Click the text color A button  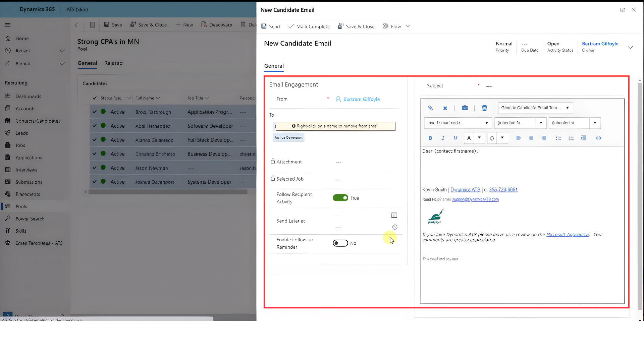[x=469, y=138]
